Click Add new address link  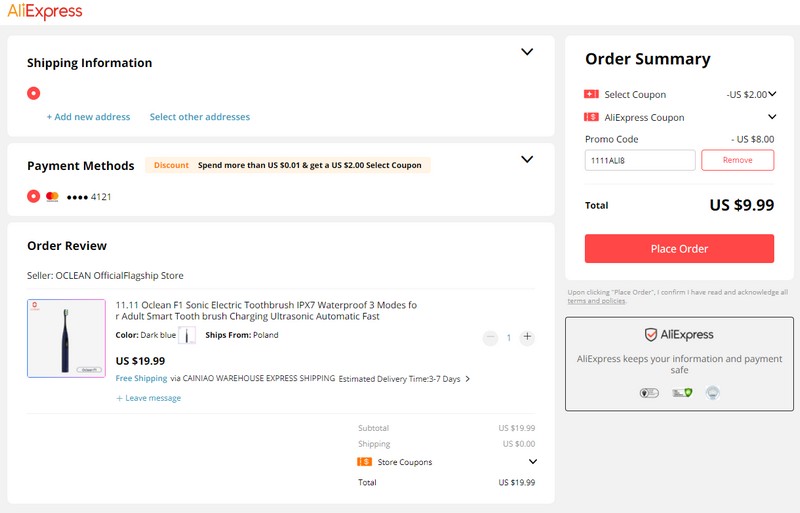88,117
